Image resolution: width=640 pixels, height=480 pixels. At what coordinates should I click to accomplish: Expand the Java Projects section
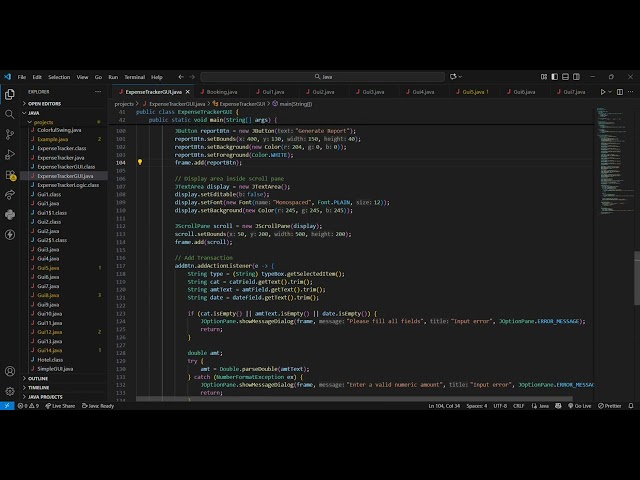(64, 397)
